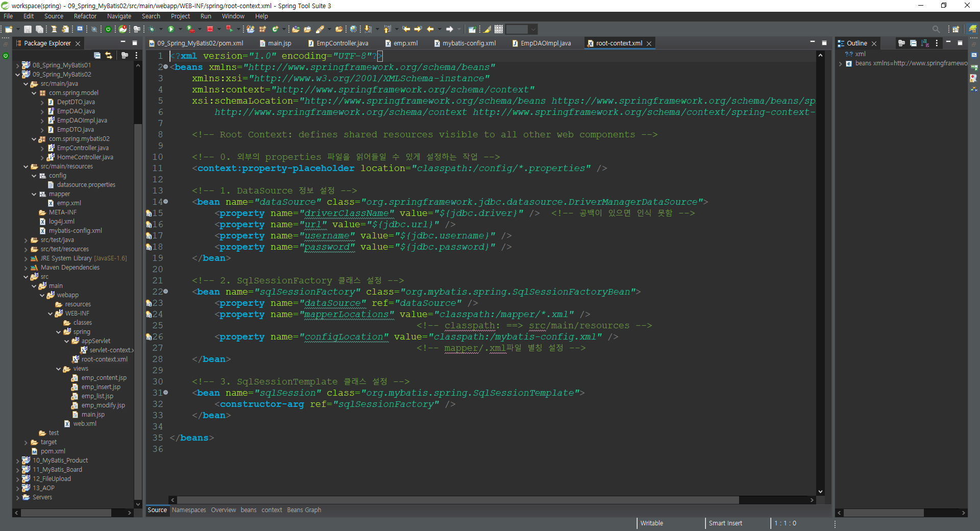Select the 12_FileUpload project

(52, 479)
